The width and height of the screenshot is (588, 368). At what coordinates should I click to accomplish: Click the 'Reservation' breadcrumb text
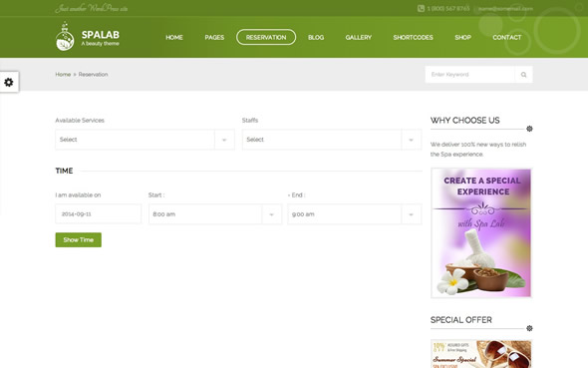(x=93, y=74)
